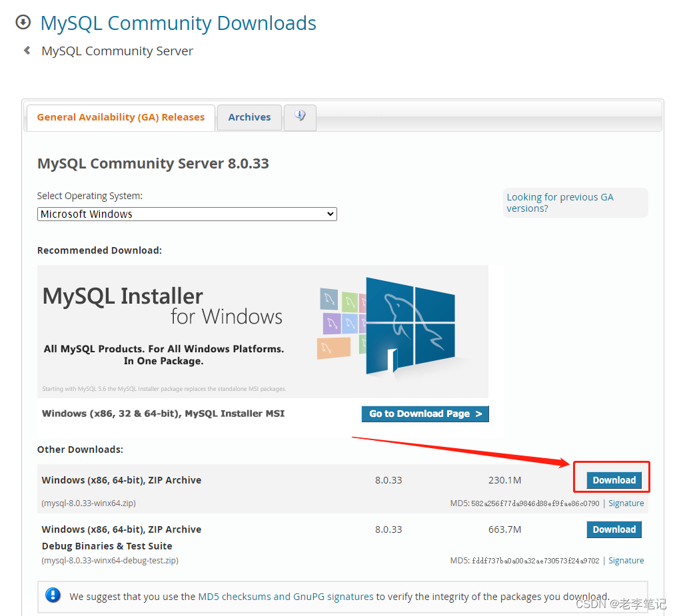Click the 'Go to Download Page' button
The height and width of the screenshot is (616, 677).
tap(424, 414)
